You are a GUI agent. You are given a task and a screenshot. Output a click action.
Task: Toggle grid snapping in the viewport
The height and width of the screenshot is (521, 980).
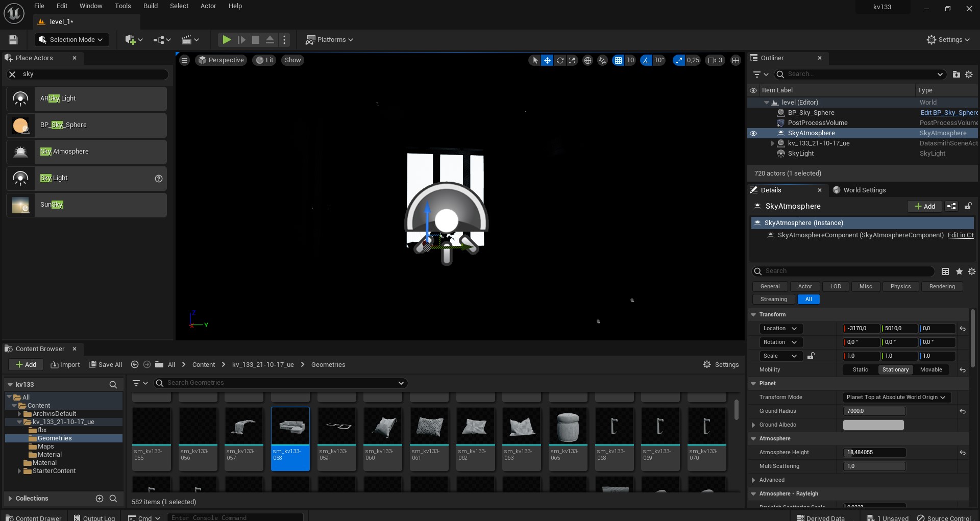click(618, 60)
